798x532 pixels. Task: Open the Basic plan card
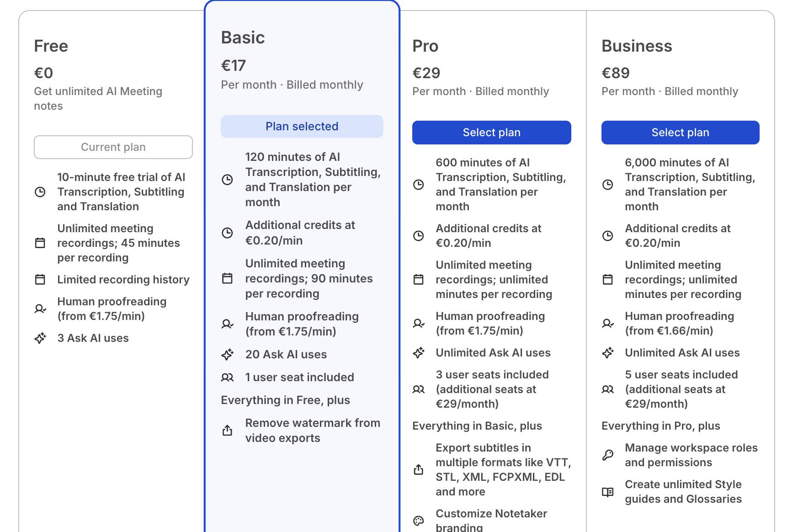(302, 265)
